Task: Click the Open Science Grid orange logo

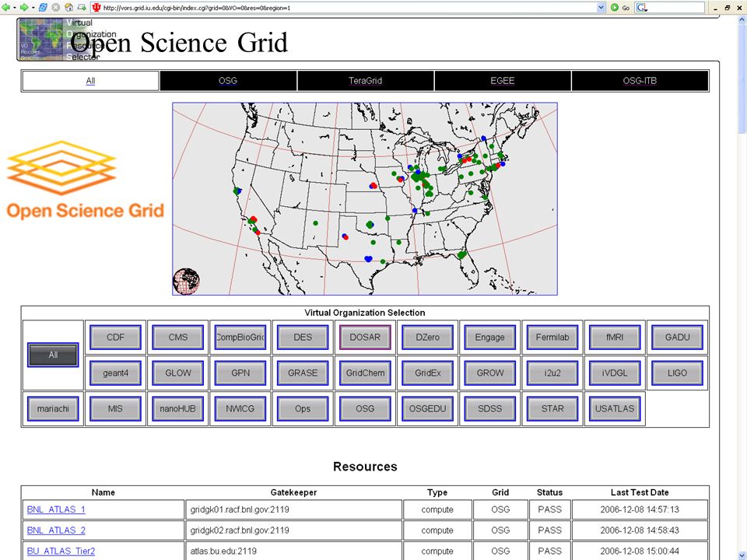Action: click(x=85, y=180)
